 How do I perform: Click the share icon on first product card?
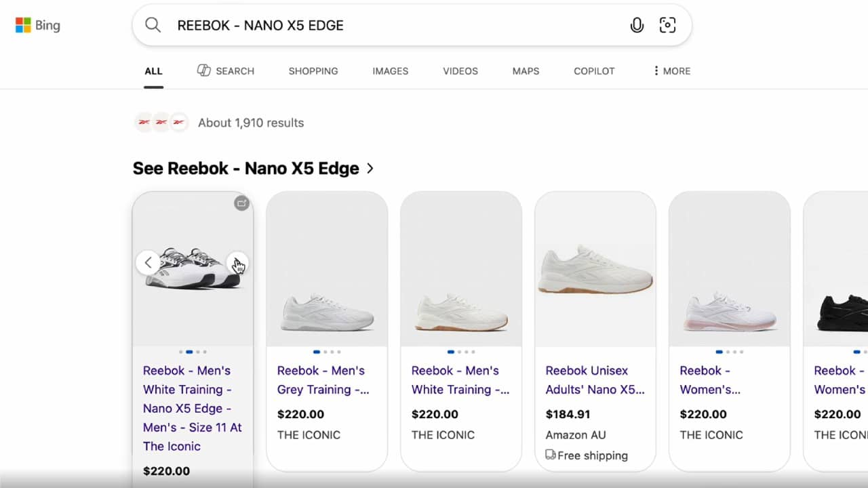tap(241, 203)
